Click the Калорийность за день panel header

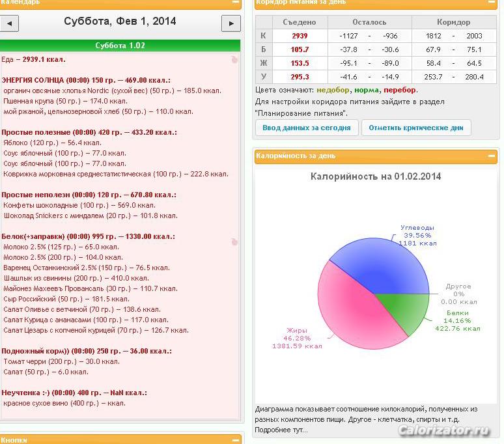tap(376, 156)
